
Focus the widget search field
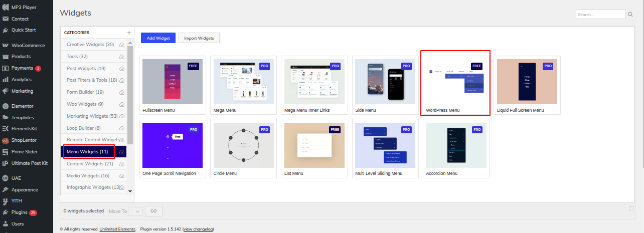600,15
